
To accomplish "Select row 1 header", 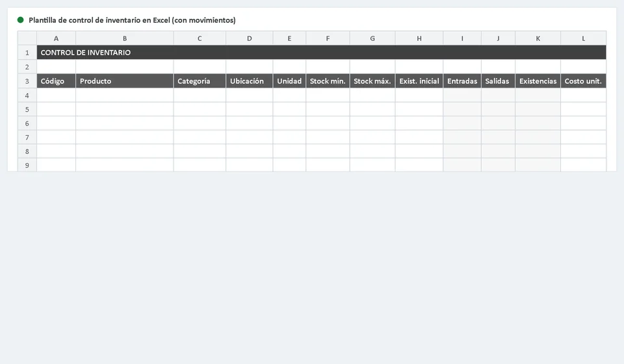I will click(27, 53).
